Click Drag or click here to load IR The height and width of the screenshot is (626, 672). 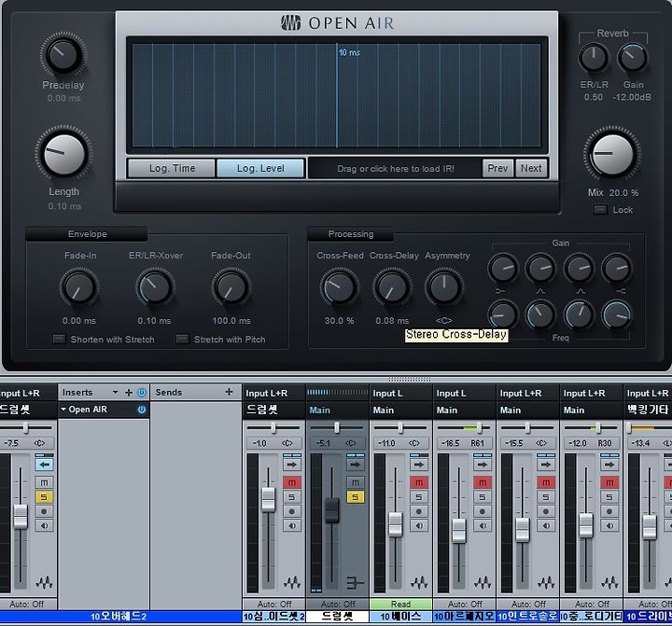pyautogui.click(x=395, y=168)
